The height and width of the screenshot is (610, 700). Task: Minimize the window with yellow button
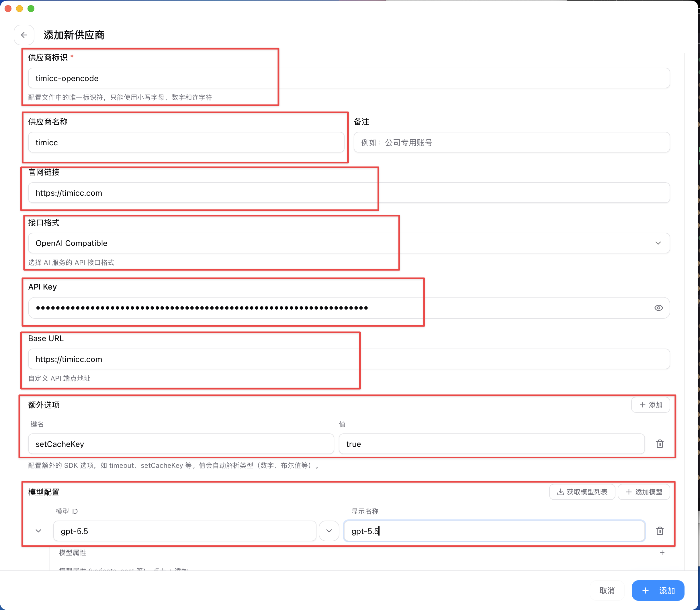tap(19, 9)
